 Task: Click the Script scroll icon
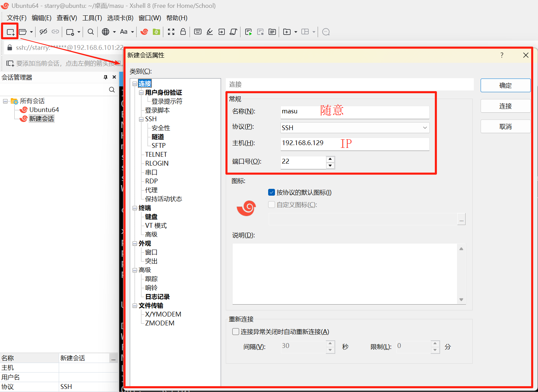(234, 32)
